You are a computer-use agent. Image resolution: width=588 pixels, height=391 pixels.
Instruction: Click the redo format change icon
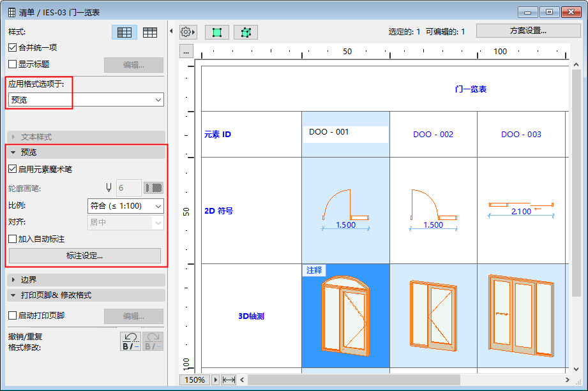coord(153,341)
